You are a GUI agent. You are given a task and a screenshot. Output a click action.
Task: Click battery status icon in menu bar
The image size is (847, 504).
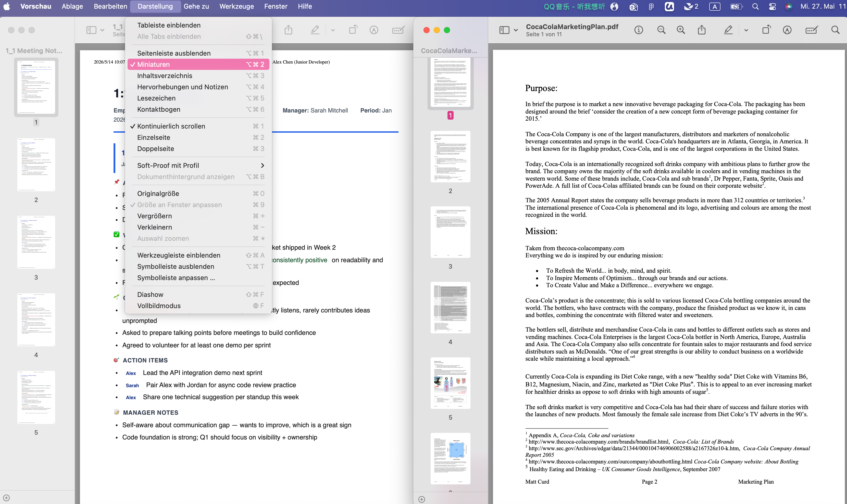(x=736, y=6)
